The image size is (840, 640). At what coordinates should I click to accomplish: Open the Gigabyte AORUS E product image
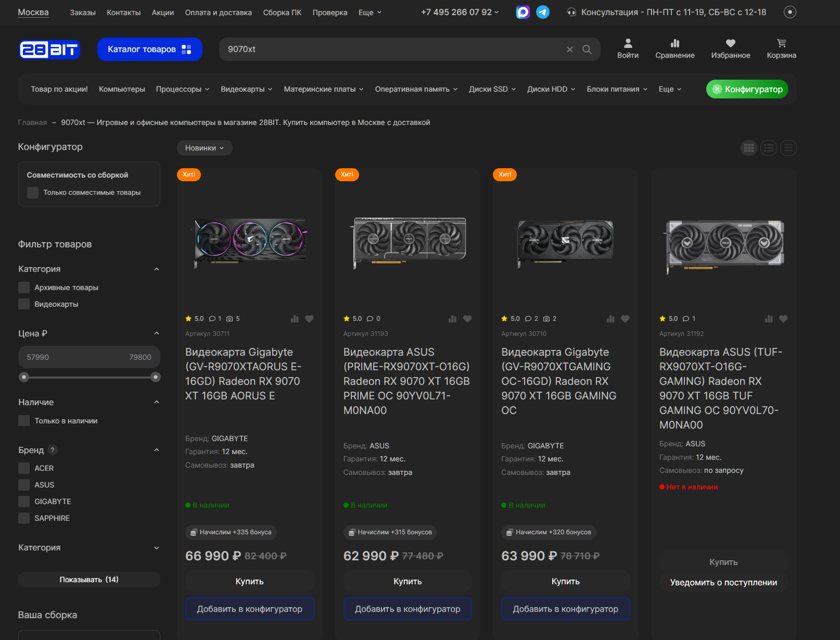pyautogui.click(x=250, y=243)
